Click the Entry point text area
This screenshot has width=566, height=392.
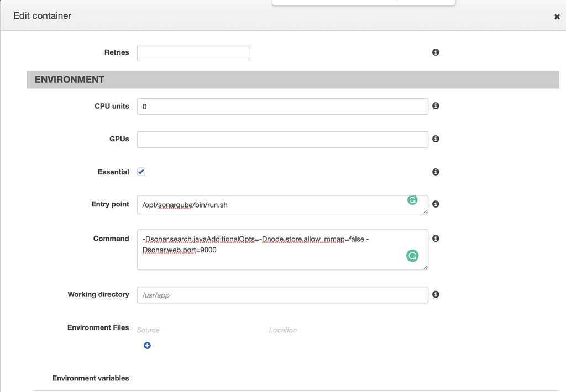pyautogui.click(x=271, y=205)
